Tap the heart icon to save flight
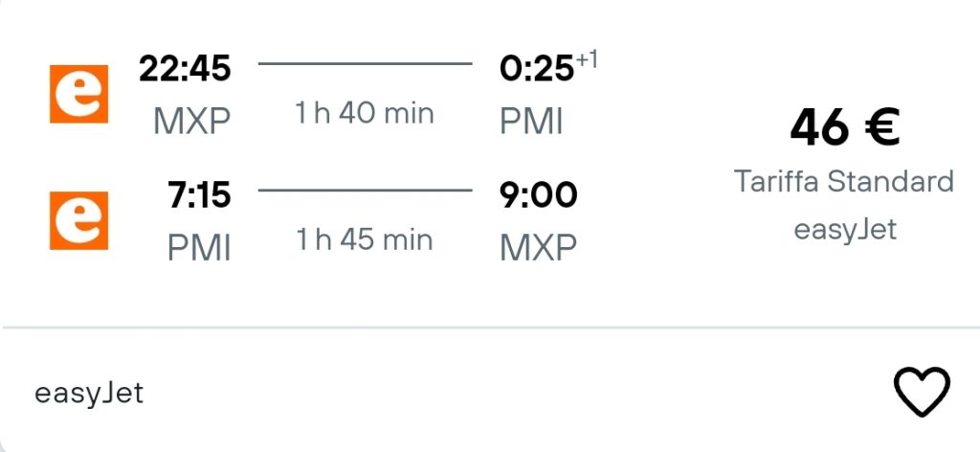 922,392
